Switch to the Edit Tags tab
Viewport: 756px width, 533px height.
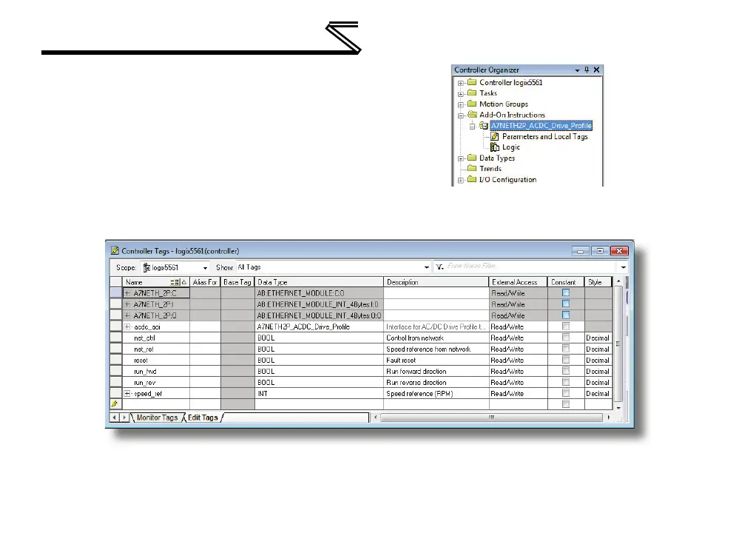coord(203,418)
